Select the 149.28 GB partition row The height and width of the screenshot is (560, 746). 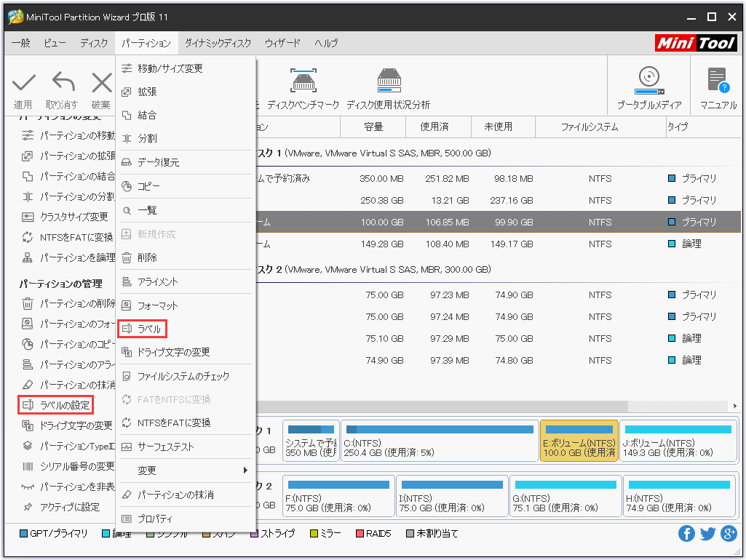499,244
